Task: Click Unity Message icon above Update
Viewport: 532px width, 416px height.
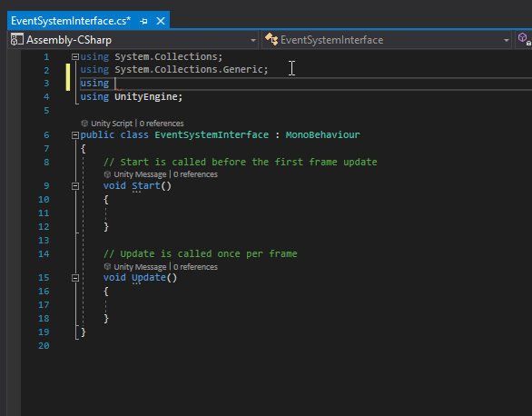Action: [107, 267]
